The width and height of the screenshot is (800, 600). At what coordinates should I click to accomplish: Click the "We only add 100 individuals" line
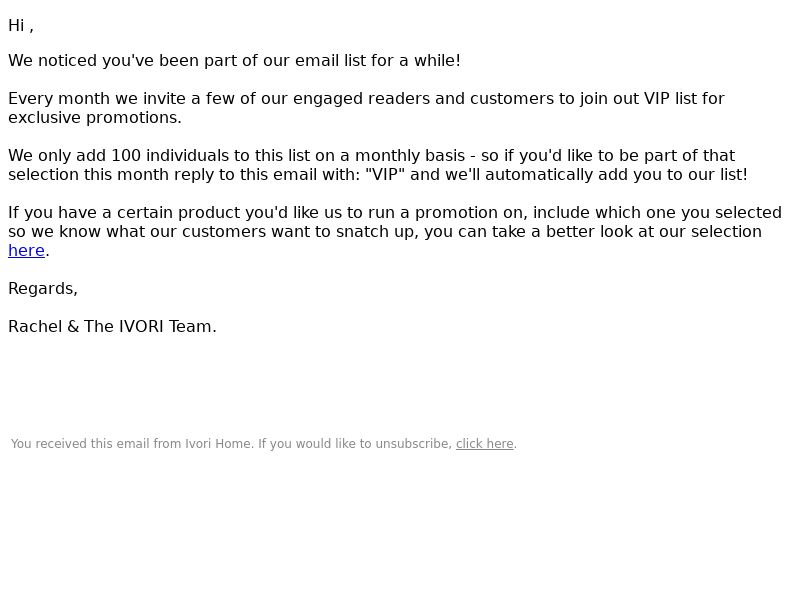coord(371,156)
